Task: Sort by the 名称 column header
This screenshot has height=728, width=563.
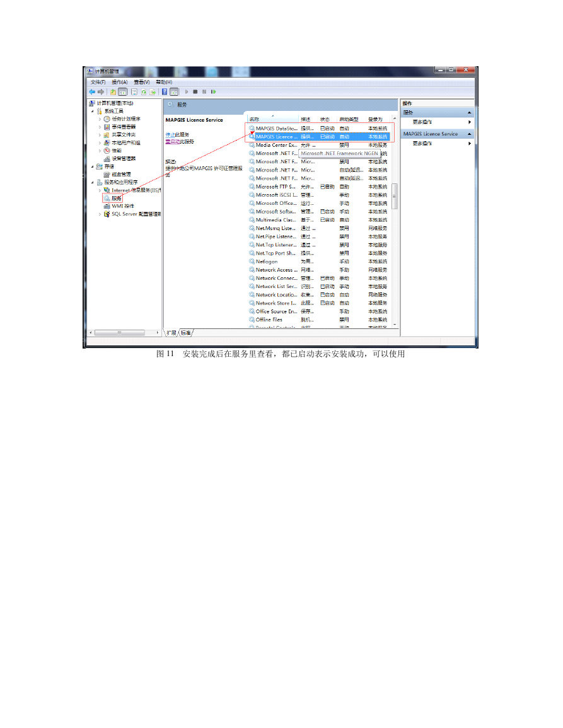Action: click(273, 119)
